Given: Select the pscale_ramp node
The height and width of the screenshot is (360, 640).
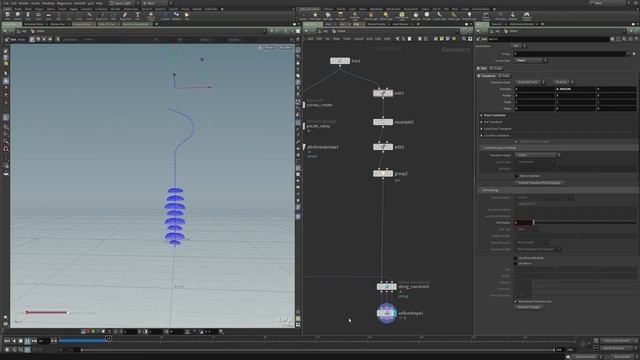Looking at the screenshot, I should (x=318, y=126).
